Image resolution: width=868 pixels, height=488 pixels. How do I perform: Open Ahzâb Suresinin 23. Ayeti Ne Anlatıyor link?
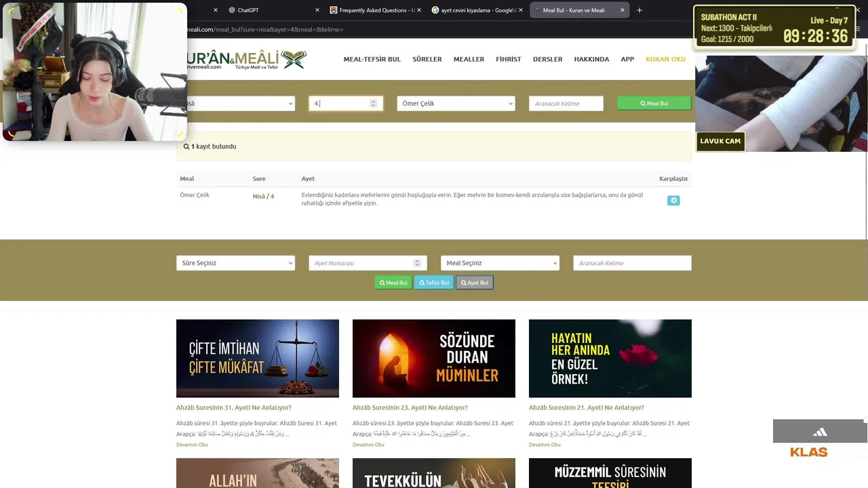pyautogui.click(x=410, y=408)
